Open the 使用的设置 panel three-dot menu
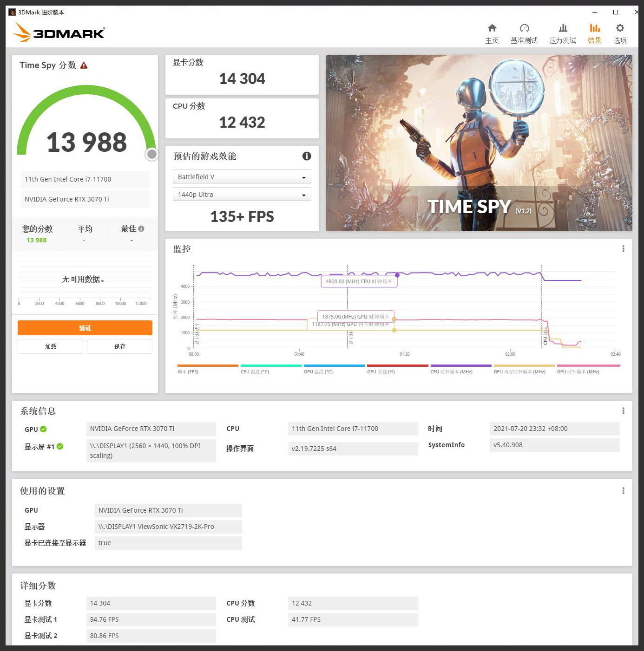The width and height of the screenshot is (644, 651). pyautogui.click(x=623, y=490)
